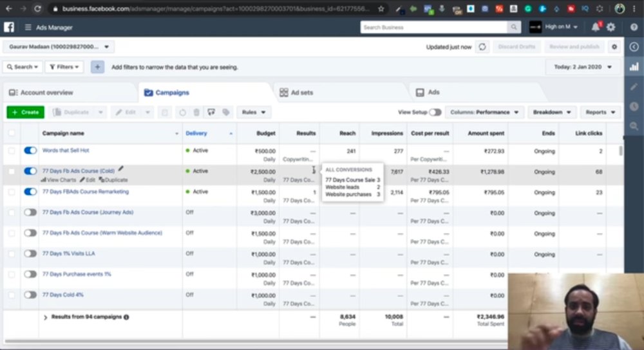
Task: Click the help question mark icon
Action: click(x=634, y=27)
